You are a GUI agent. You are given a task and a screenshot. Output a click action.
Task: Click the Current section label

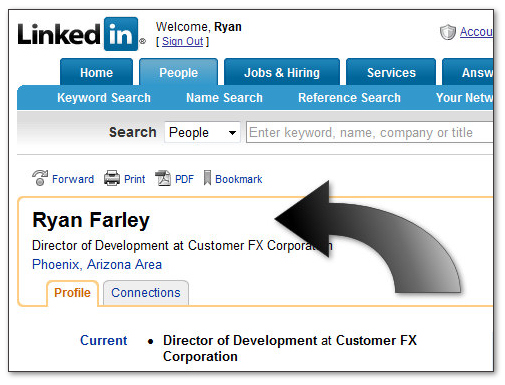103,340
